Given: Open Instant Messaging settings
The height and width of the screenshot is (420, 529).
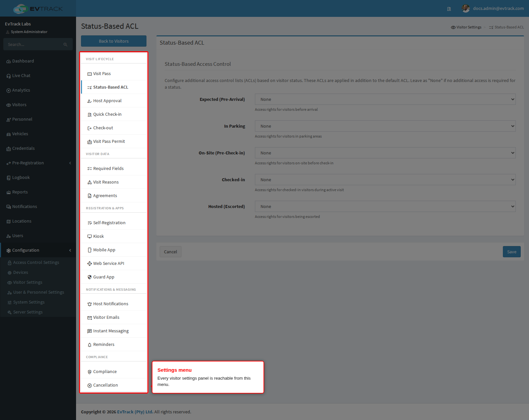Looking at the screenshot, I should pyautogui.click(x=114, y=331).
